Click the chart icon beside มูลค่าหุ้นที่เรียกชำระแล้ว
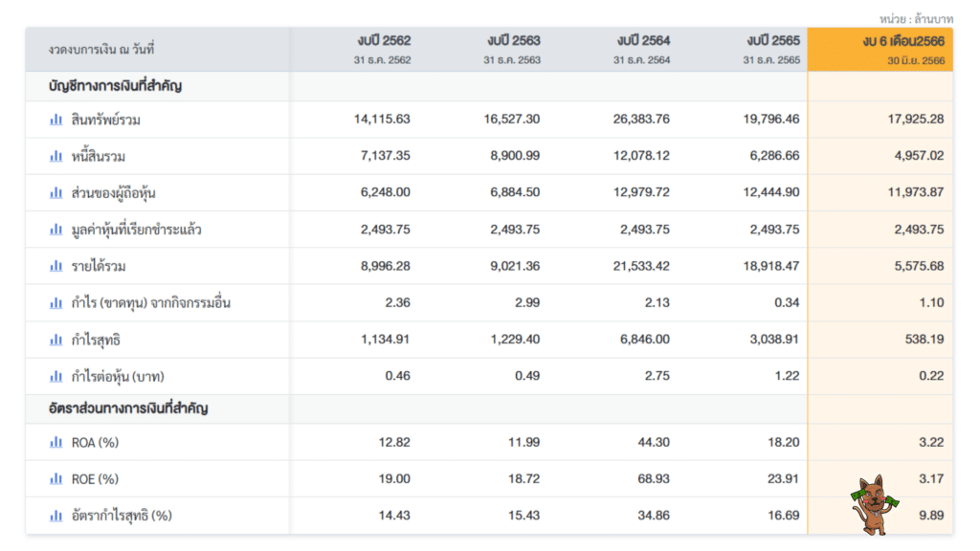Viewport: 980px width, 551px height. coord(55,230)
